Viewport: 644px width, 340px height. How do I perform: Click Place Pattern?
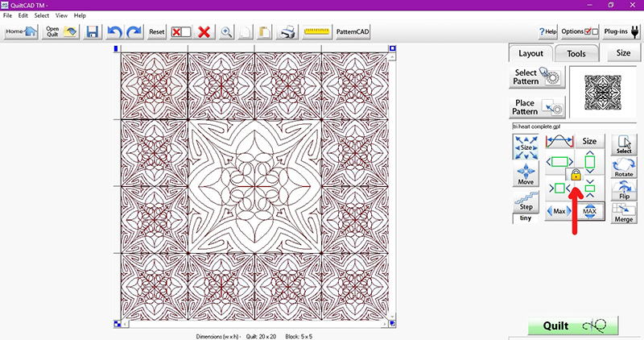pos(537,107)
